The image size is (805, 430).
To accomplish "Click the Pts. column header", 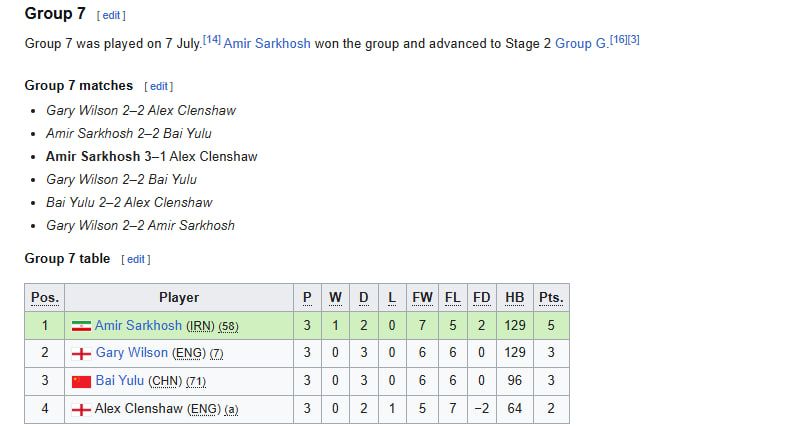I will click(x=551, y=298).
